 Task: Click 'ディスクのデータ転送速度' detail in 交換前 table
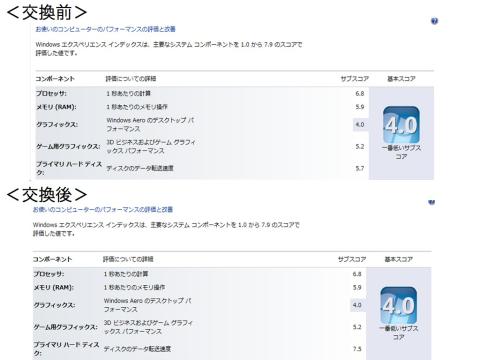pos(140,168)
